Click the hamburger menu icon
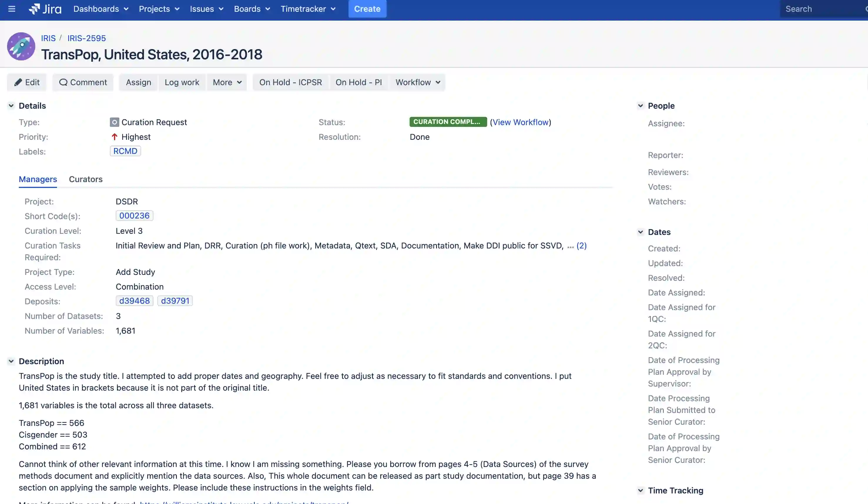Screen dimensions: 868x504 coord(12,9)
